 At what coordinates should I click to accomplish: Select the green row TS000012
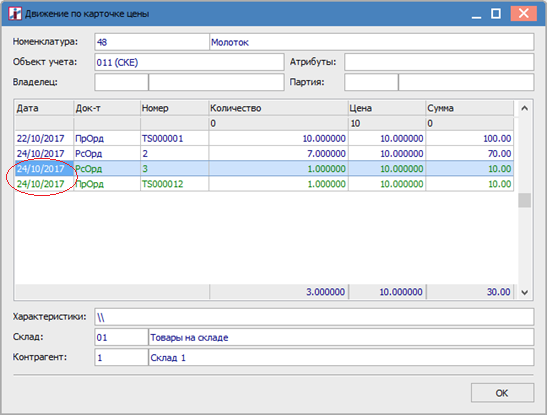coord(264,184)
